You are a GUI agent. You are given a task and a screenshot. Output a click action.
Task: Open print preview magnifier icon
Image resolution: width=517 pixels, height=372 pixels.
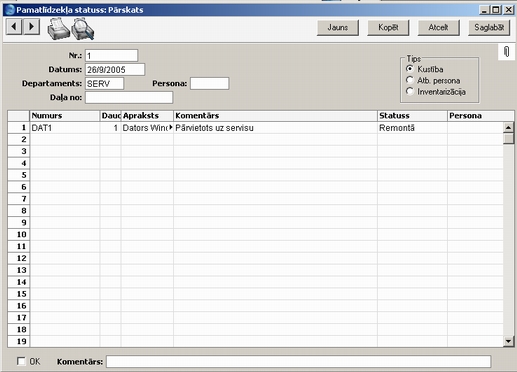point(83,29)
